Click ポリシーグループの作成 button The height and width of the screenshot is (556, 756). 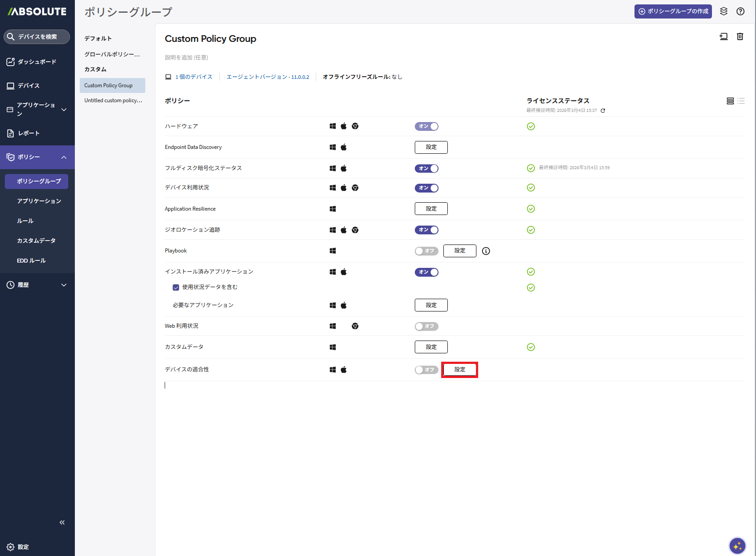click(x=673, y=11)
